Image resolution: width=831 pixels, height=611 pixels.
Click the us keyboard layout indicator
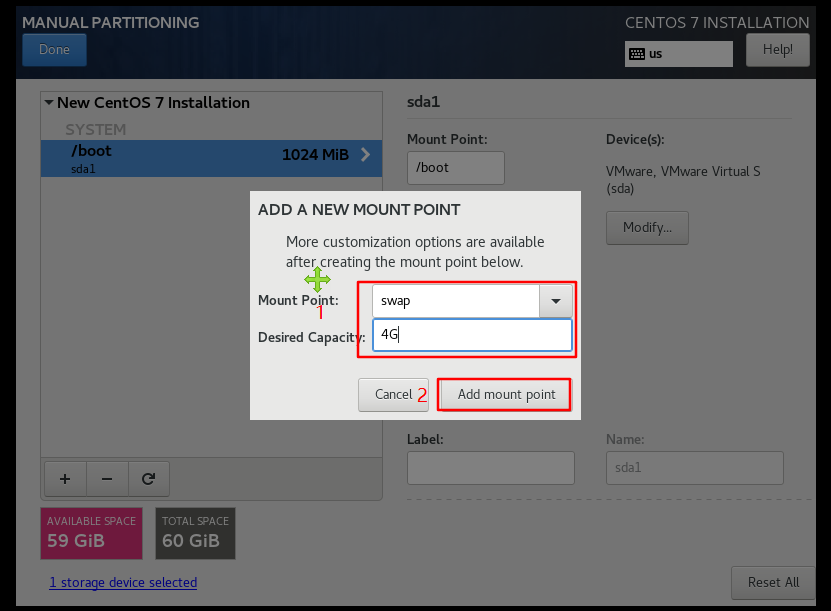[678, 54]
